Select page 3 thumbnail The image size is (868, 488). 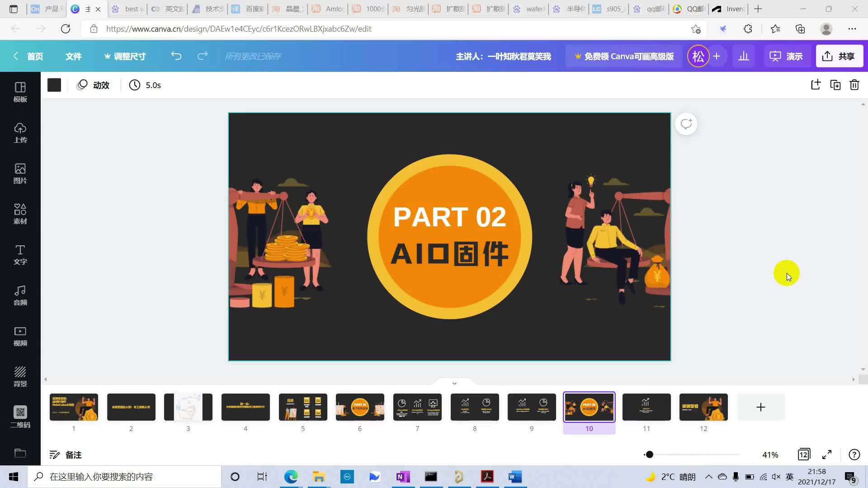point(188,407)
